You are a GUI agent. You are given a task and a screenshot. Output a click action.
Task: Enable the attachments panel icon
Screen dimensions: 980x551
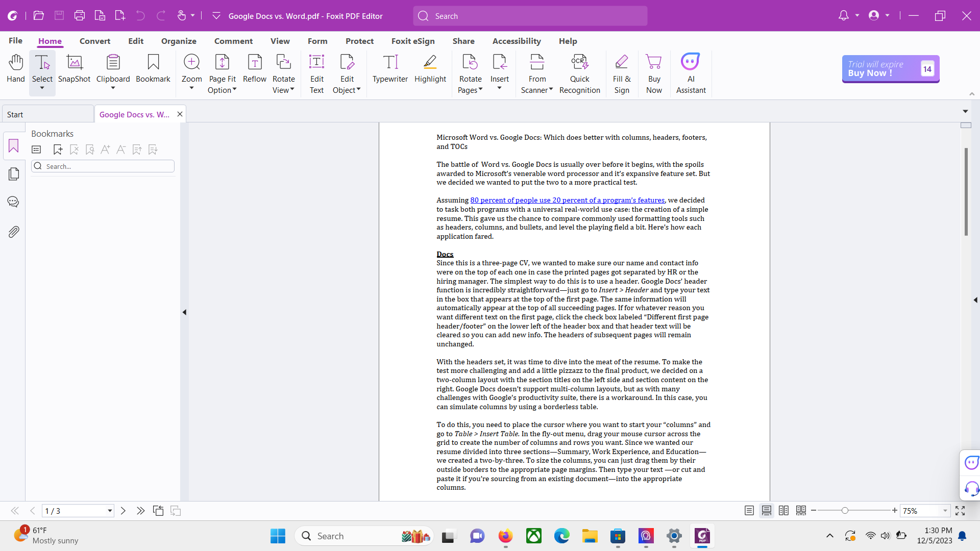(13, 232)
